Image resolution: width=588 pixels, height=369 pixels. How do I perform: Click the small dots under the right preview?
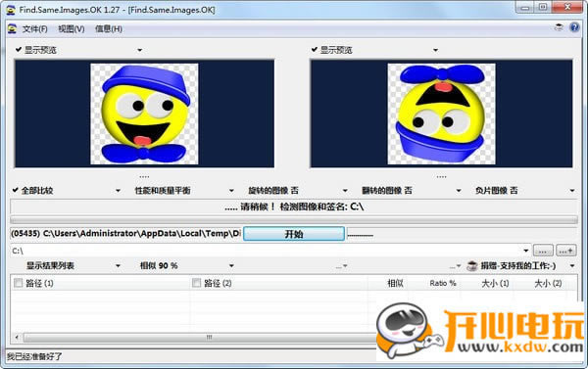(x=441, y=176)
